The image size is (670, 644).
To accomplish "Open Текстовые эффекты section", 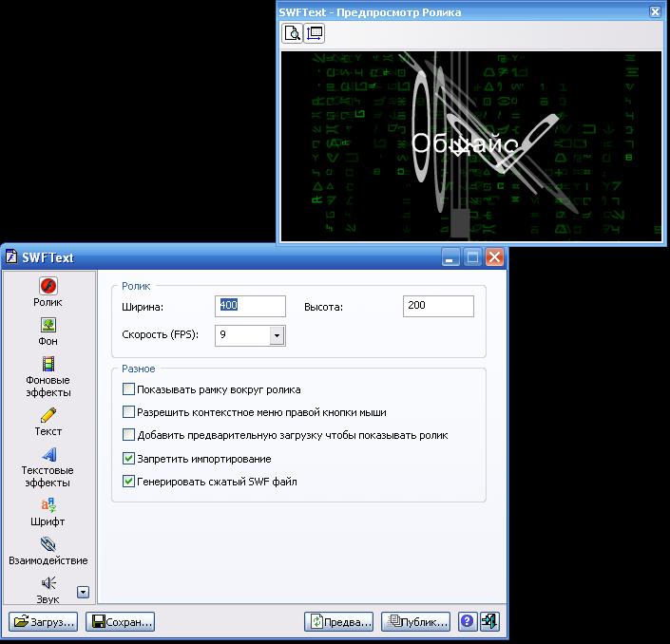I will pyautogui.click(x=48, y=455).
